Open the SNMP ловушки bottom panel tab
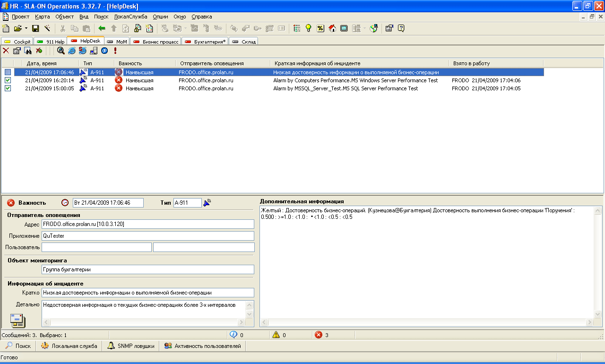Screen dimensions: 605x364 tap(131, 346)
